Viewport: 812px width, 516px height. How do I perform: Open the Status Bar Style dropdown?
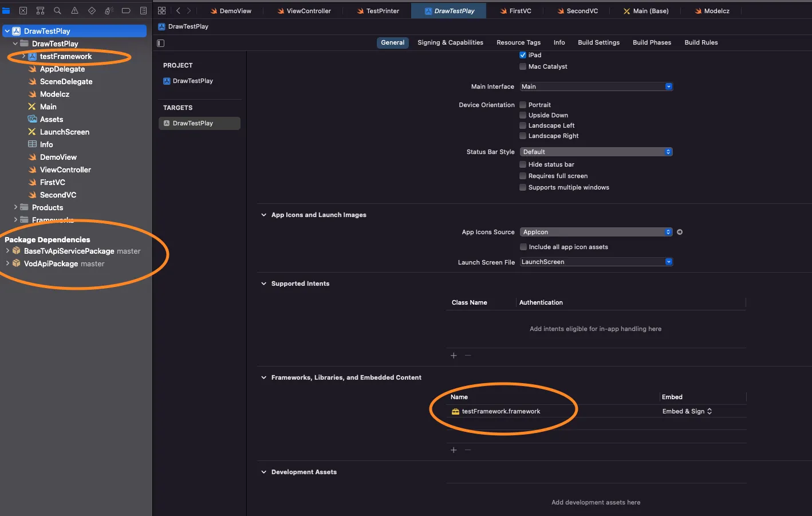click(x=596, y=152)
